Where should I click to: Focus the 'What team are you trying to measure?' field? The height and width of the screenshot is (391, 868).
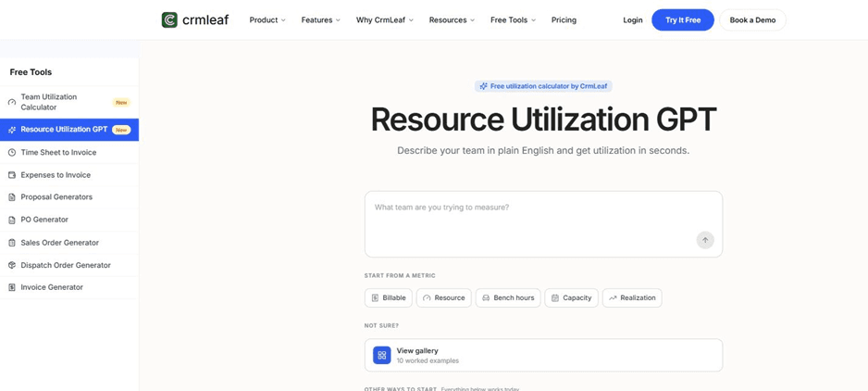pyautogui.click(x=543, y=224)
